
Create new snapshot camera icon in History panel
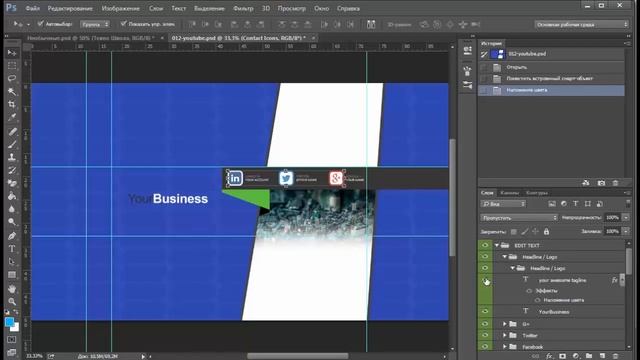(601, 183)
